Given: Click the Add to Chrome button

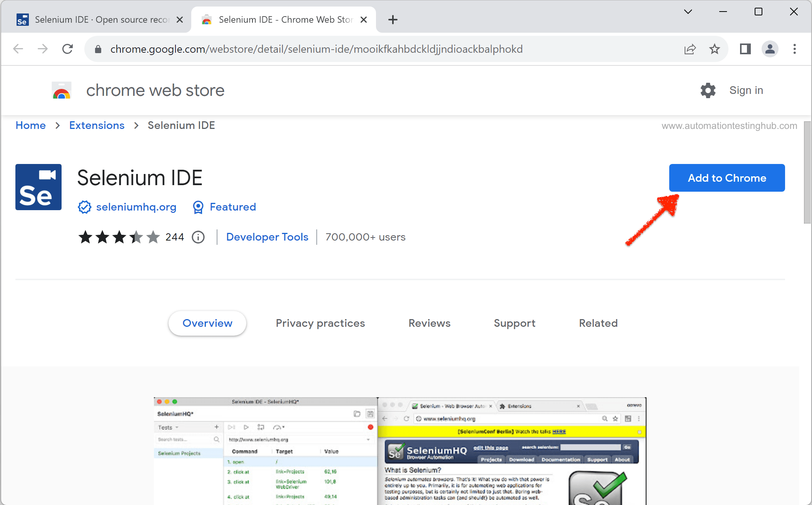Looking at the screenshot, I should click(727, 178).
